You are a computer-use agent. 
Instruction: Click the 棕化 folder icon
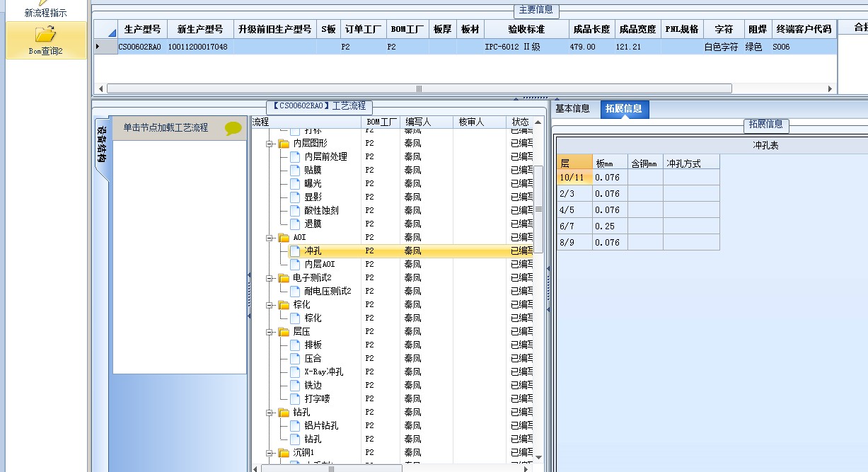click(284, 304)
